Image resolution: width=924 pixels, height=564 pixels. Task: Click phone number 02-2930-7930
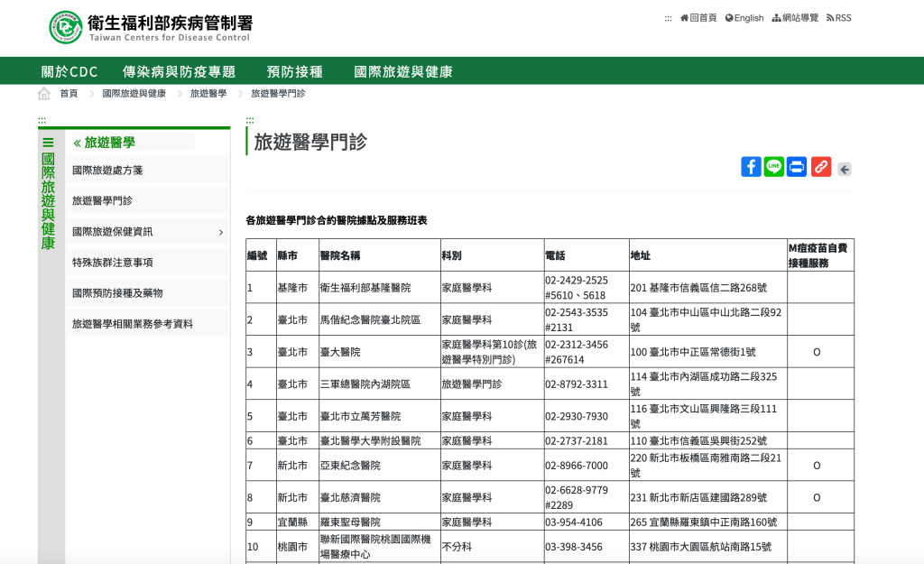577,416
